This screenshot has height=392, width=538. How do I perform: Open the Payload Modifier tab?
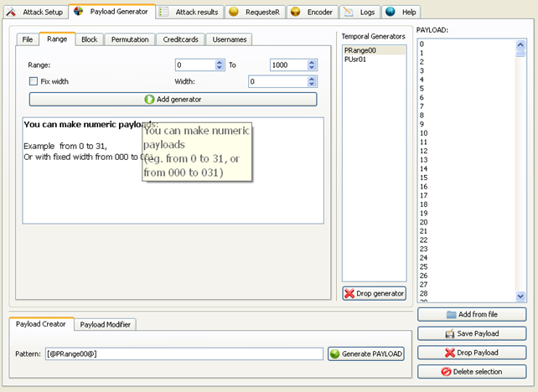(x=105, y=324)
